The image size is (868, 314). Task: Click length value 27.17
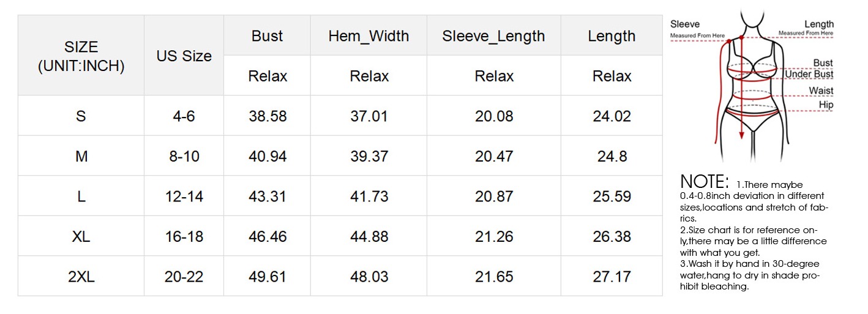[612, 277]
